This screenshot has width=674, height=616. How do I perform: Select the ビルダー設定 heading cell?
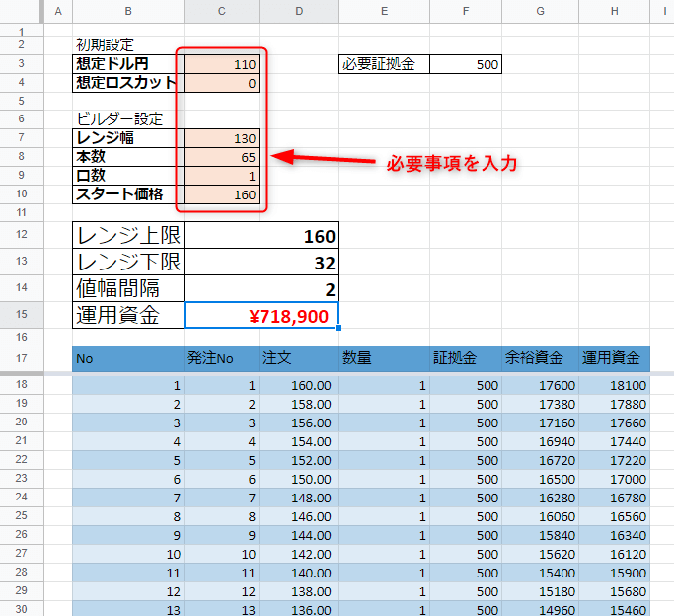coord(128,119)
